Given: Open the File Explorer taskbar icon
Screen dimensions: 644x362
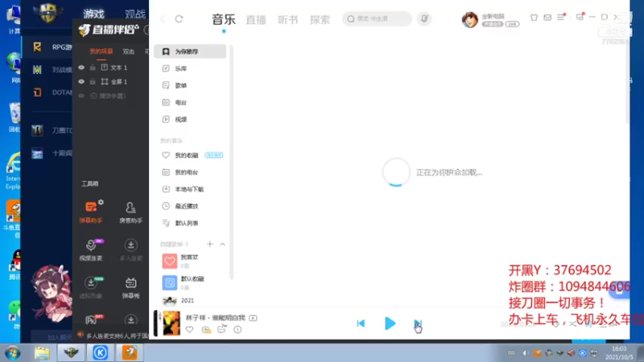Looking at the screenshot, I should (42, 353).
